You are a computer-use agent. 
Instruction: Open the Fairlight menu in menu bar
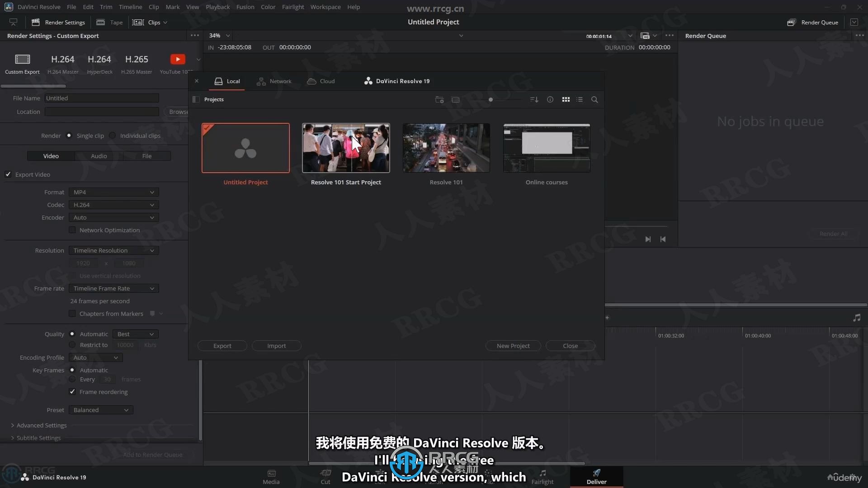tap(293, 7)
